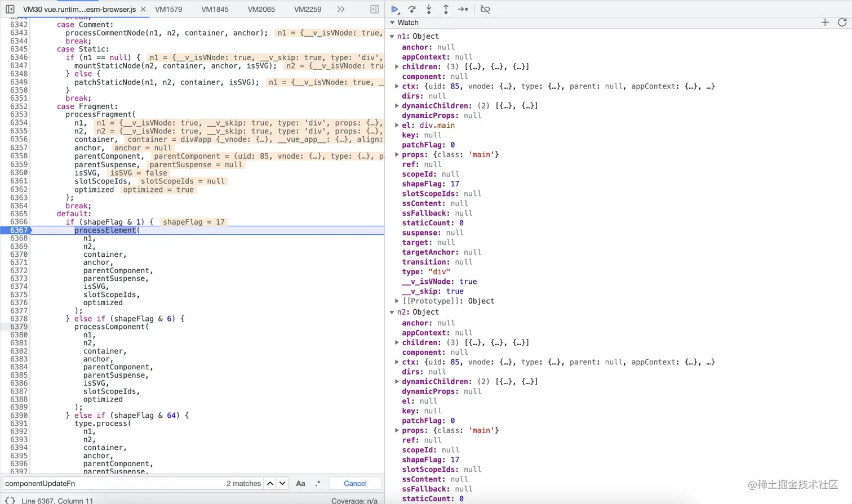Click the pretty print braces icon
This screenshot has width=852, height=504.
click(10, 500)
